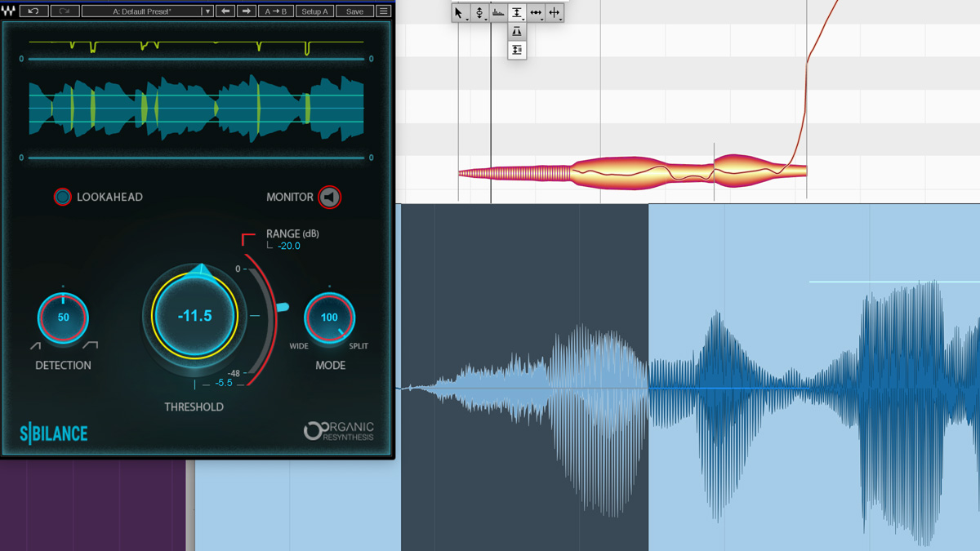Click the Organic ReSynthesis logo
Screen dimensions: 980x551
(x=339, y=430)
